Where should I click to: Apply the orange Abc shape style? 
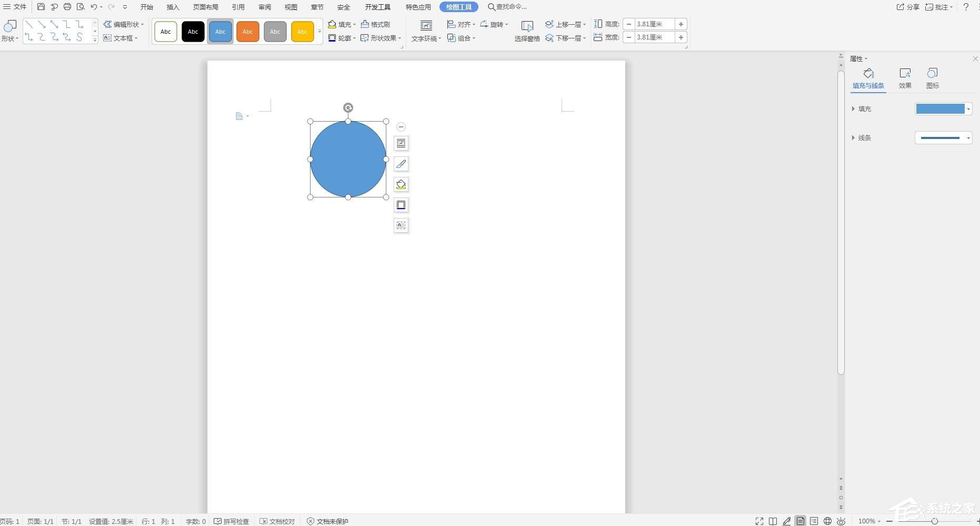point(247,32)
